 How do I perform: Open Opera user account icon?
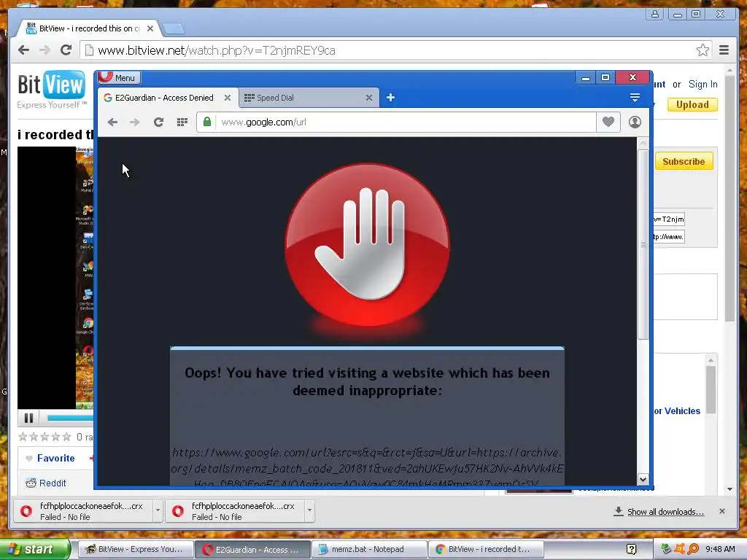pyautogui.click(x=635, y=122)
